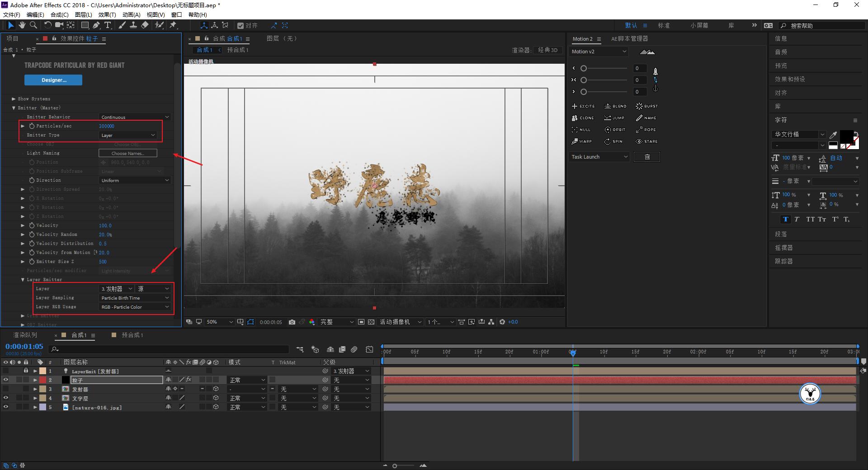The height and width of the screenshot is (470, 868).
Task: Select the Clone Stamp tool
Action: pos(134,25)
